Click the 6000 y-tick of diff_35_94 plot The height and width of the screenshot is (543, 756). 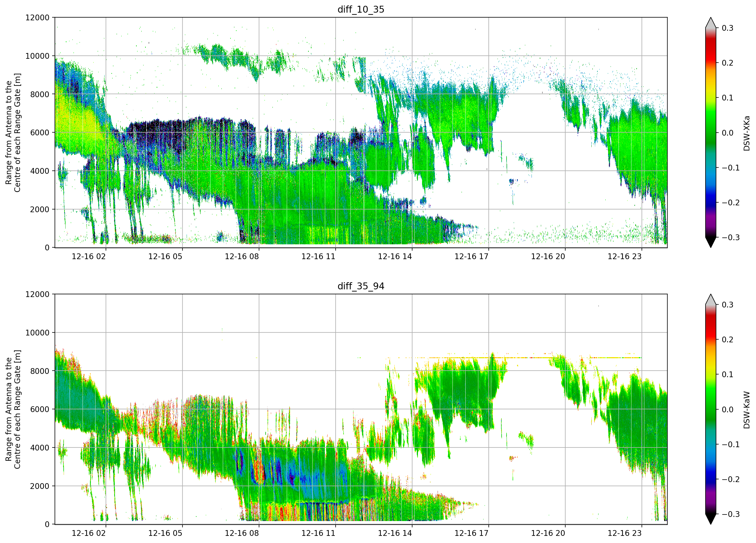[x=40, y=409]
